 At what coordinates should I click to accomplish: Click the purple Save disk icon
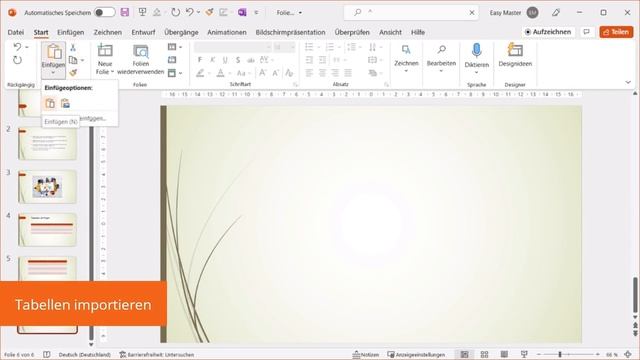click(125, 12)
